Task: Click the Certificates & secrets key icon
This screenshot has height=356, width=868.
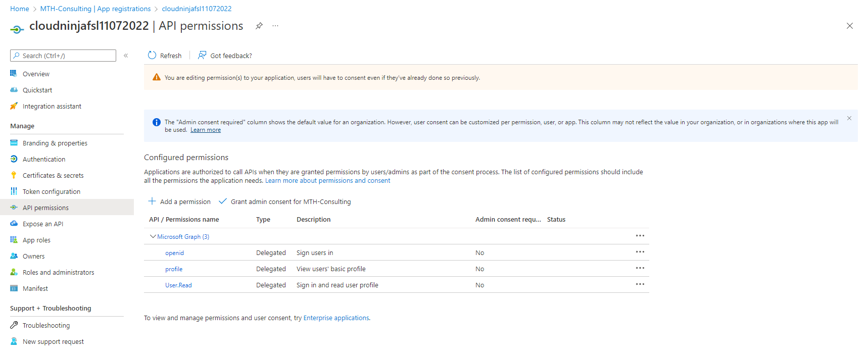Action: (x=14, y=175)
